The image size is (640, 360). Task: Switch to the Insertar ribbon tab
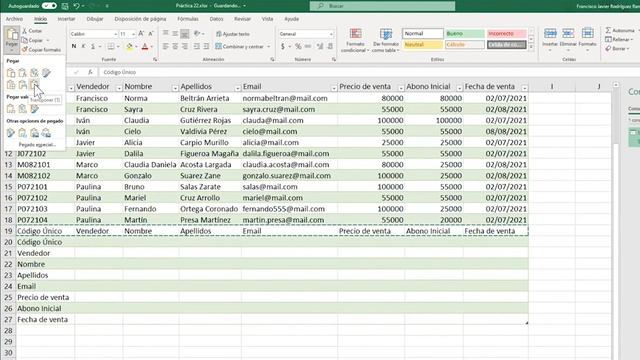66,19
